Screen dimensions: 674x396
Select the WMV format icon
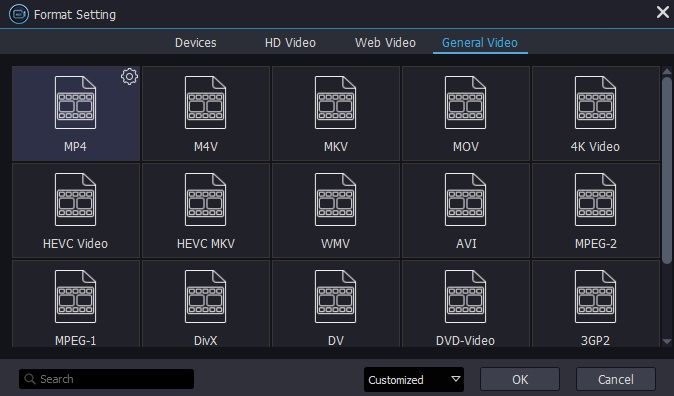[x=335, y=200]
